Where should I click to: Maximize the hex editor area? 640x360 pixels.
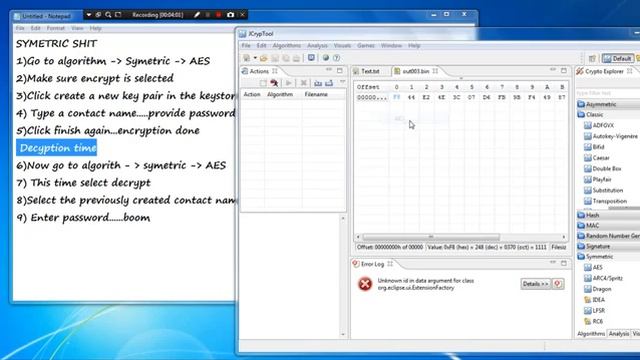pos(564,71)
